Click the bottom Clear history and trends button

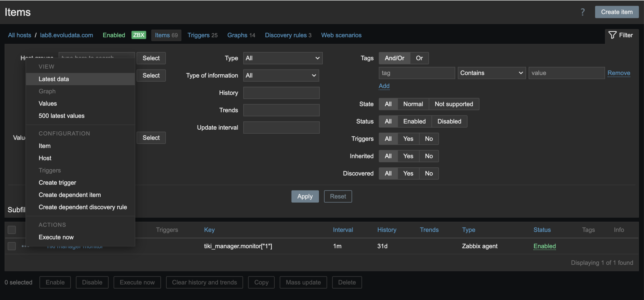pos(204,283)
